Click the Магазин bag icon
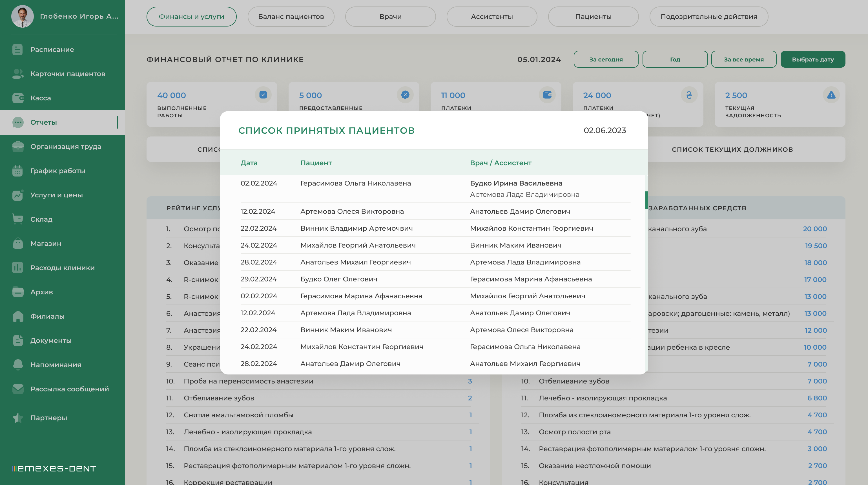This screenshot has height=485, width=868. click(17, 243)
